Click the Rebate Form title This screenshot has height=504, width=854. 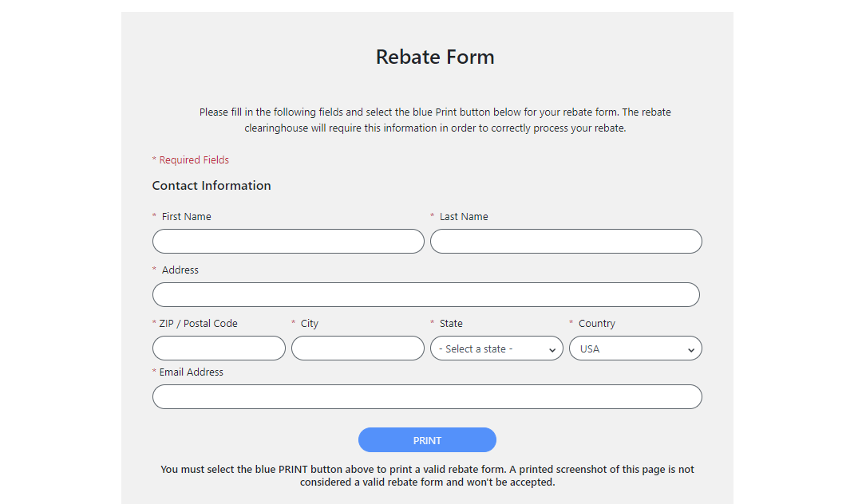pyautogui.click(x=435, y=57)
